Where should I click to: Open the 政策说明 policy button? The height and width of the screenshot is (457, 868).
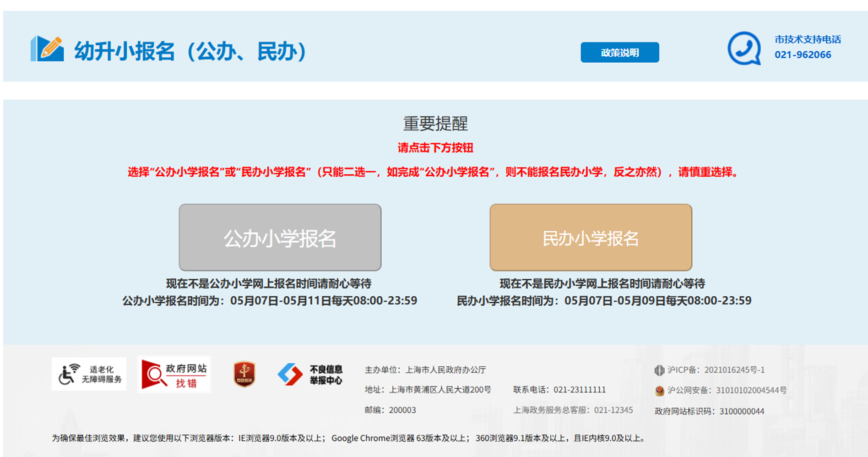(x=619, y=53)
